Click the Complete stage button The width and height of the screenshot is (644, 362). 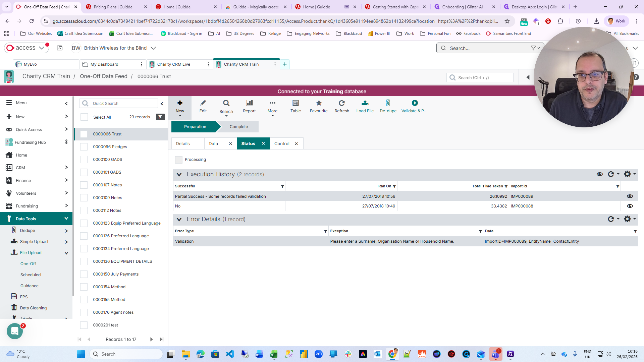click(x=238, y=127)
